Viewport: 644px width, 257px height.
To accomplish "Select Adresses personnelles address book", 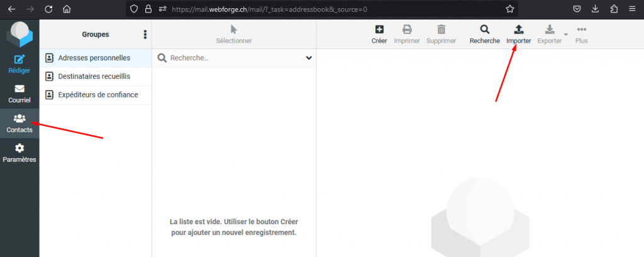I will tap(96, 58).
